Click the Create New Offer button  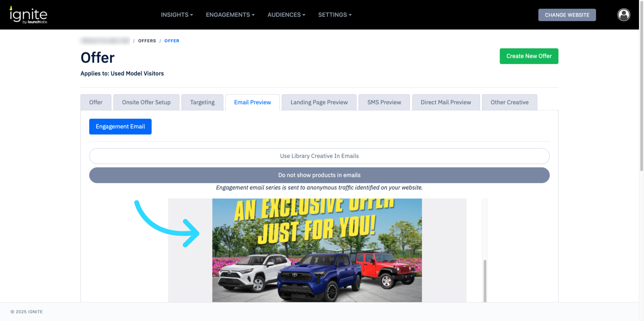pos(529,56)
